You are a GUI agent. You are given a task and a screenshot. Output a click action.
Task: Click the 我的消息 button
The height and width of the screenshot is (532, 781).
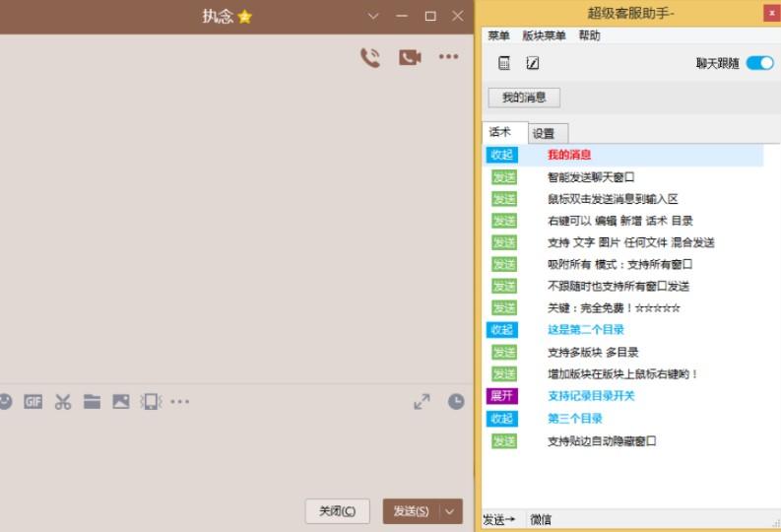click(524, 98)
